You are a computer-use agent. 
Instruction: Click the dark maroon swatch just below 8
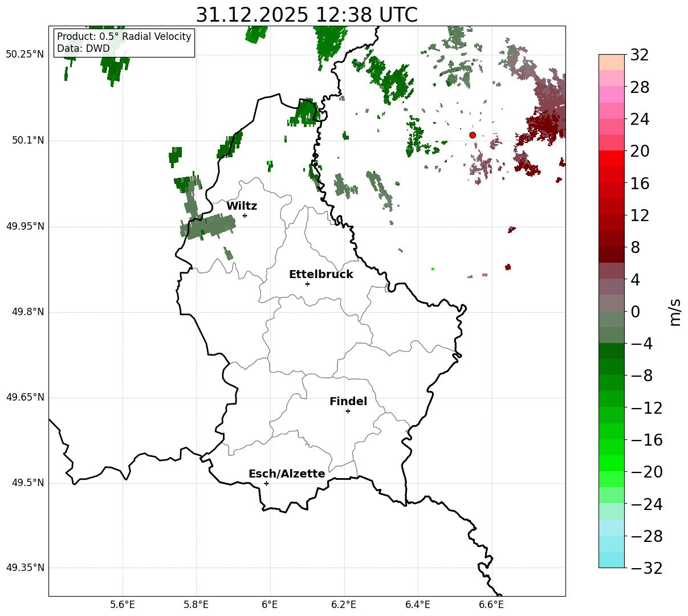[612, 255]
